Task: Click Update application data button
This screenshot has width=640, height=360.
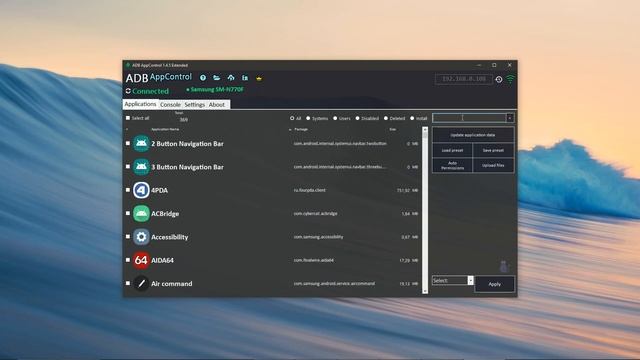Action: coord(473,135)
